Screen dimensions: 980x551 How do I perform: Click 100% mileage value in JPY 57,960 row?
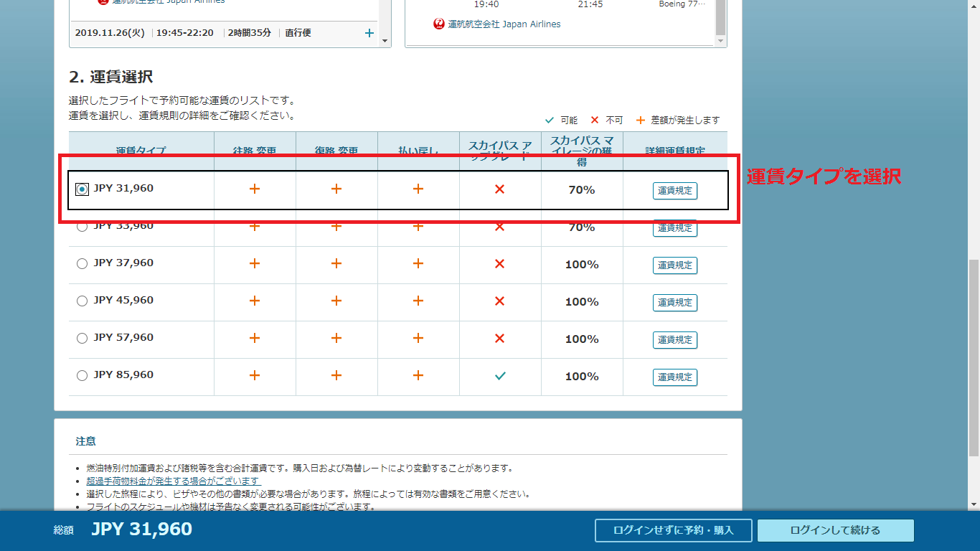pos(582,339)
